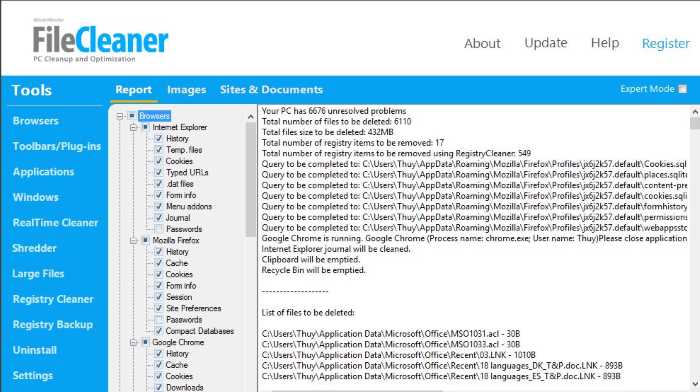Uncheck the Session checkbox
This screenshot has width=700, height=392.
pyautogui.click(x=158, y=297)
